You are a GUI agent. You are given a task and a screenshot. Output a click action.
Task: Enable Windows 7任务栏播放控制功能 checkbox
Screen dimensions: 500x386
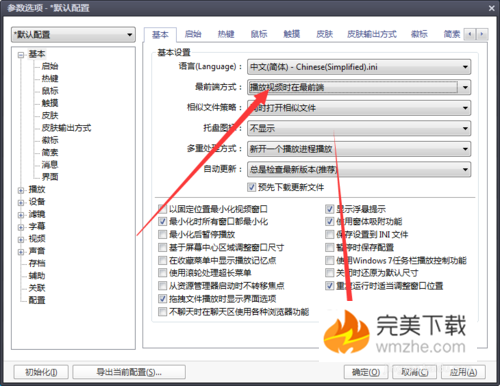[329, 260]
